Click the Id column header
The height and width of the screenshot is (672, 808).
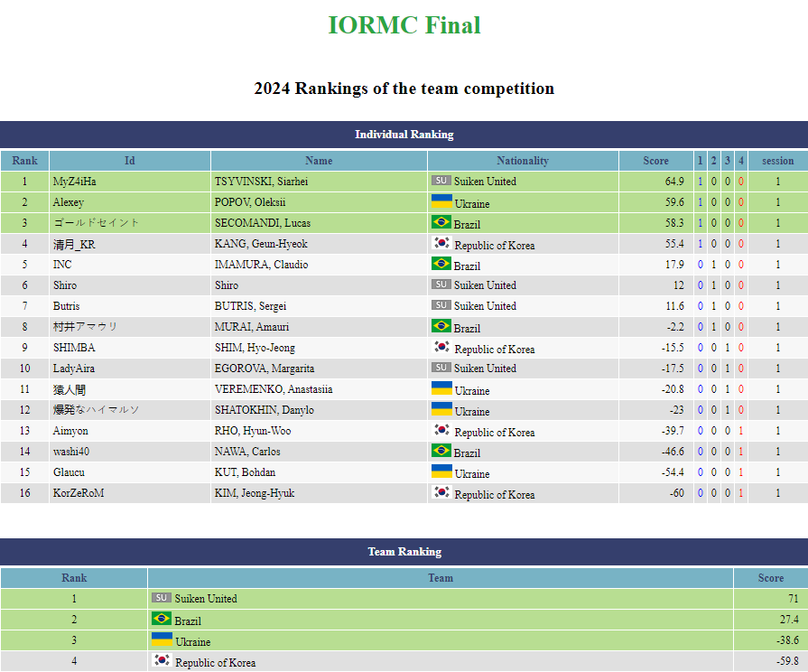point(130,161)
